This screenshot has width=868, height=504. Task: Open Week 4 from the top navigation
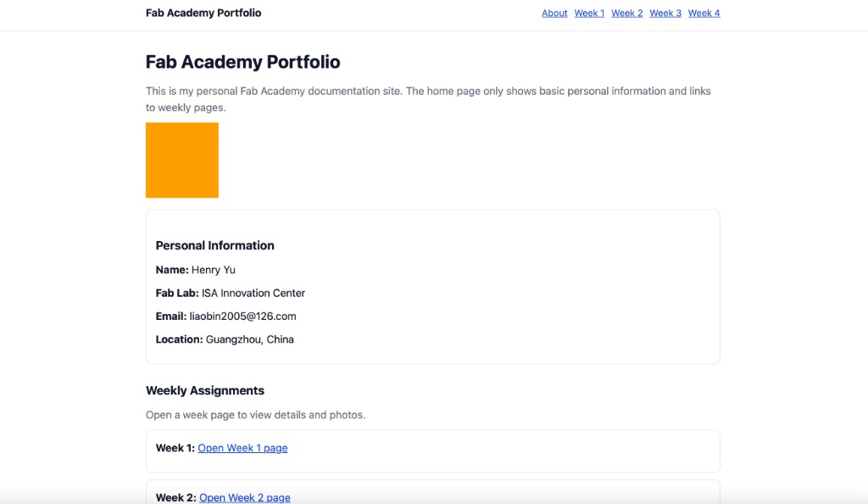tap(704, 13)
